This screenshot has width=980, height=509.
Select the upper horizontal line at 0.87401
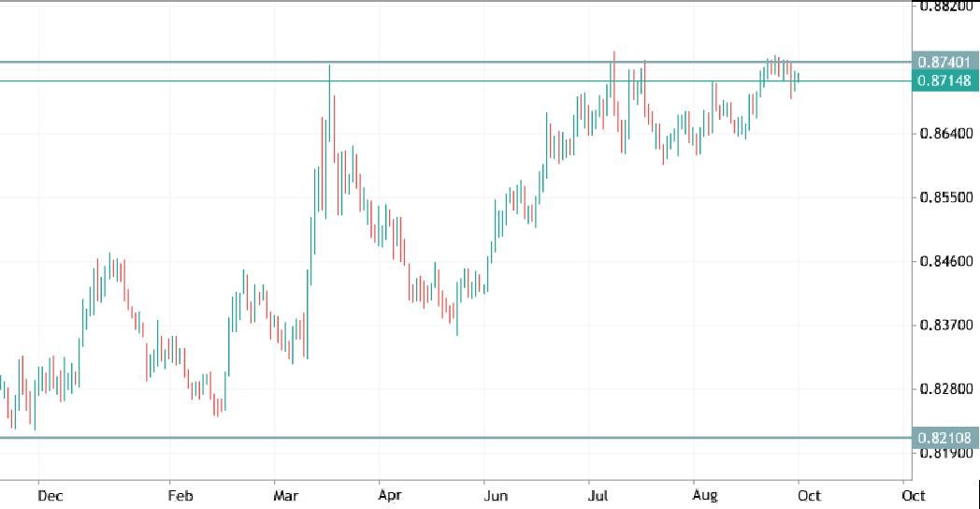click(187, 62)
